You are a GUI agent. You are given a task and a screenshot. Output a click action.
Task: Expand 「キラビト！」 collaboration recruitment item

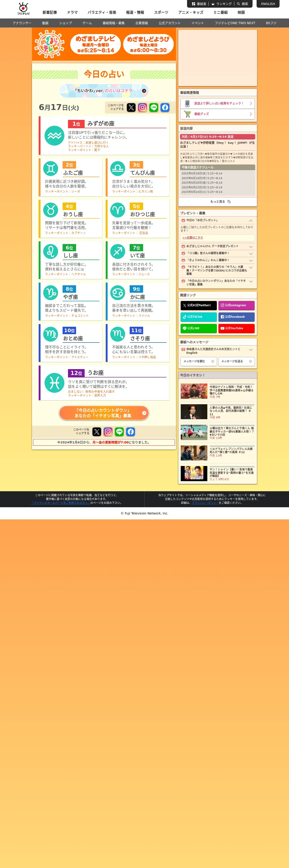[251, 267]
